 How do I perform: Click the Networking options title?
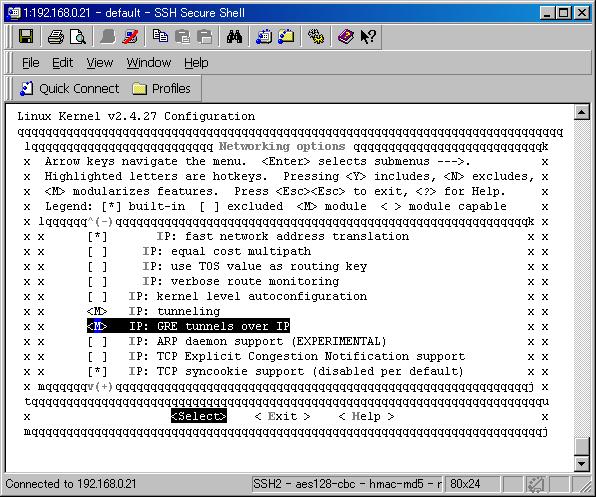point(282,146)
